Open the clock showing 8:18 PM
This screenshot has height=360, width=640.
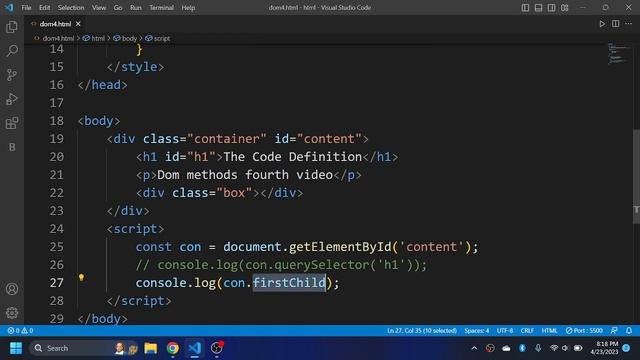pos(604,348)
